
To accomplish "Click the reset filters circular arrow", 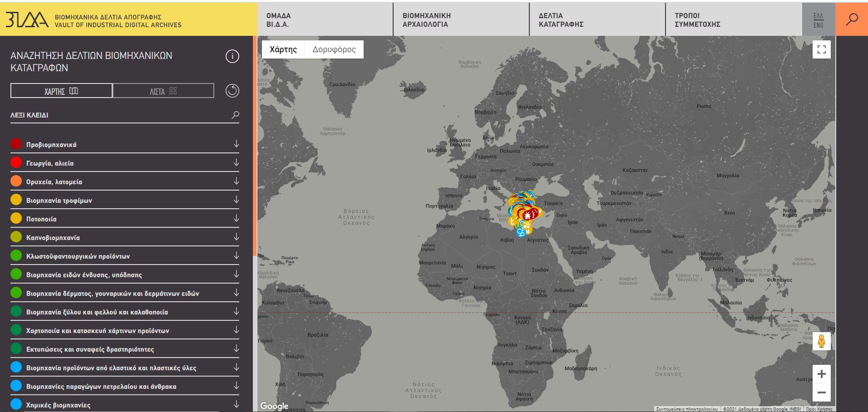I will (232, 91).
